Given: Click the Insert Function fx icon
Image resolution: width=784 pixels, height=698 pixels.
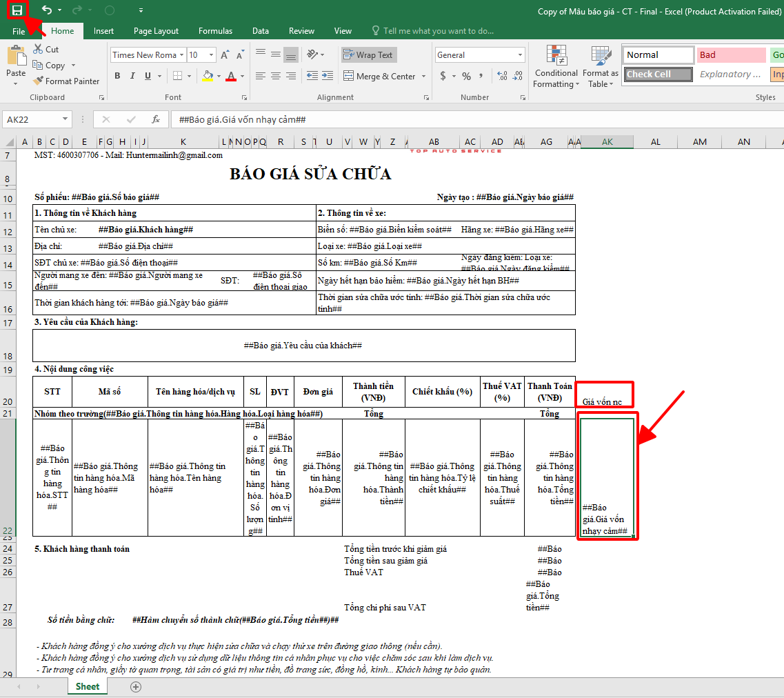Looking at the screenshot, I should pyautogui.click(x=156, y=119).
